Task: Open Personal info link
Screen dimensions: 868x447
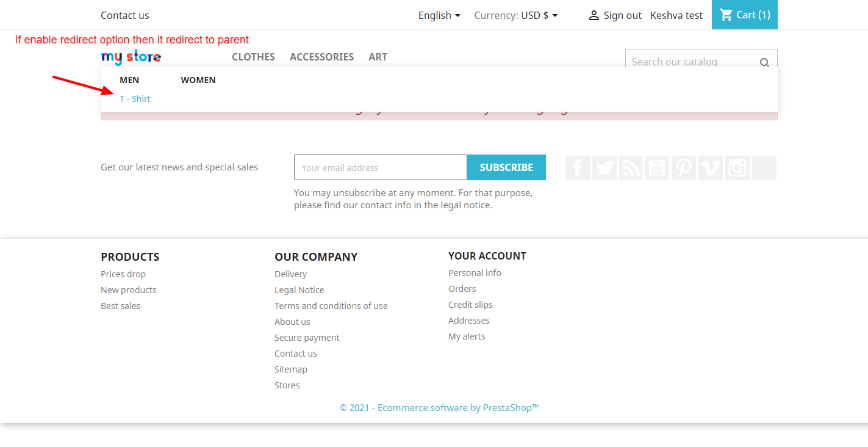Action: pyautogui.click(x=475, y=273)
